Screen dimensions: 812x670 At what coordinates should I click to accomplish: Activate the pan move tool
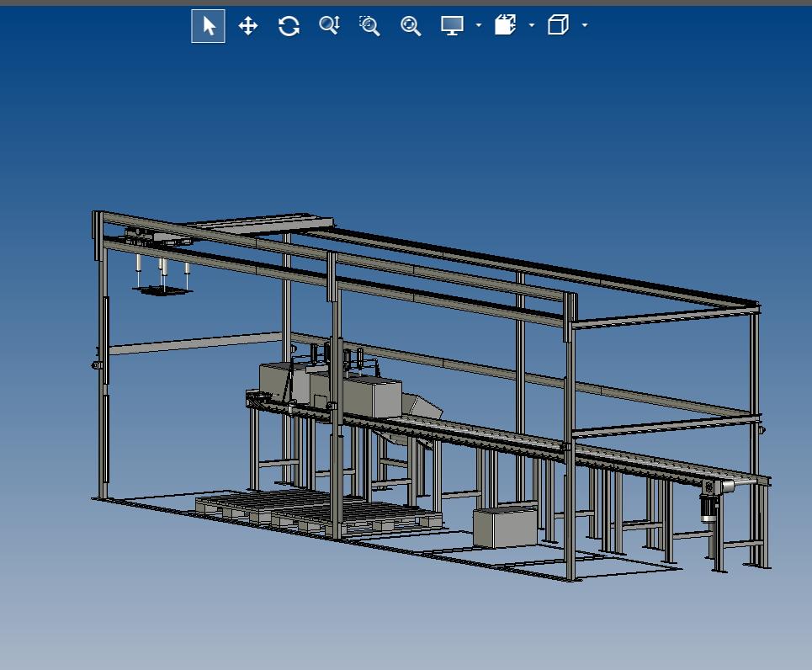(248, 25)
